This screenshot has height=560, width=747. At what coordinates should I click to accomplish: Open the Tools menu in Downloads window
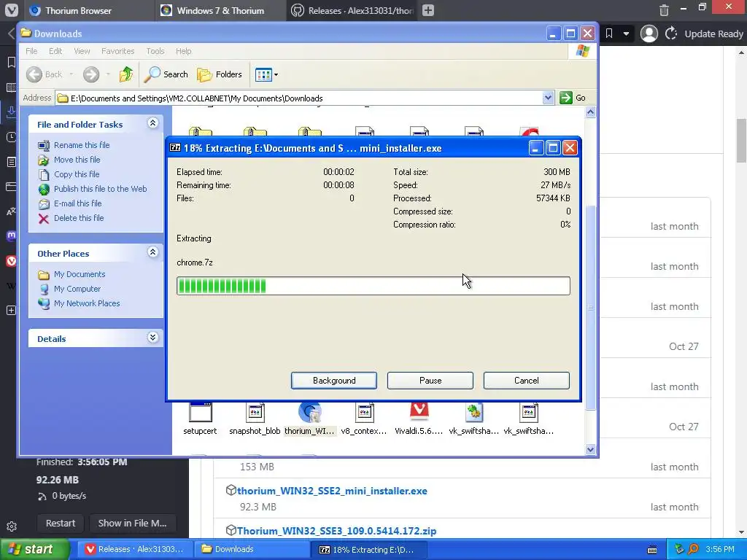[155, 51]
